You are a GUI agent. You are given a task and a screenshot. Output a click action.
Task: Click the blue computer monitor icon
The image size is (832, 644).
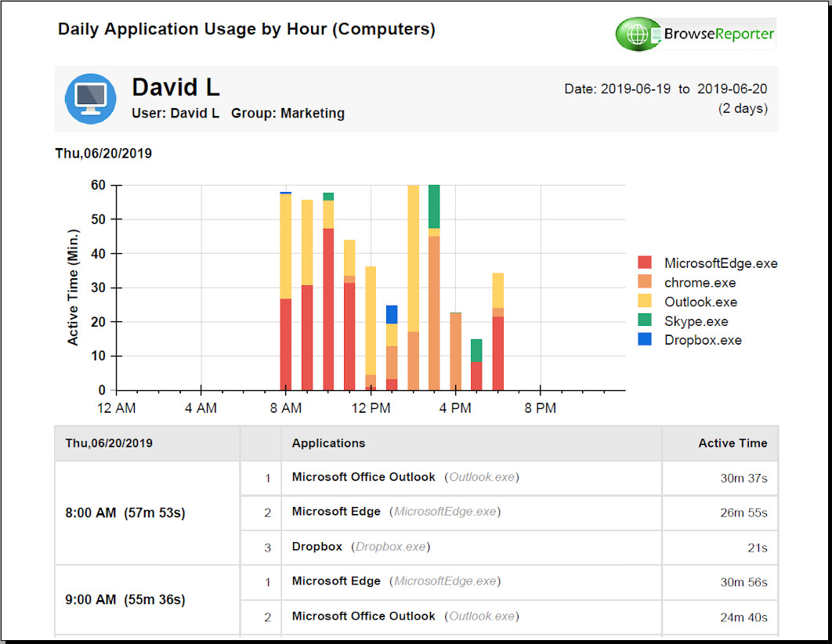click(x=90, y=98)
